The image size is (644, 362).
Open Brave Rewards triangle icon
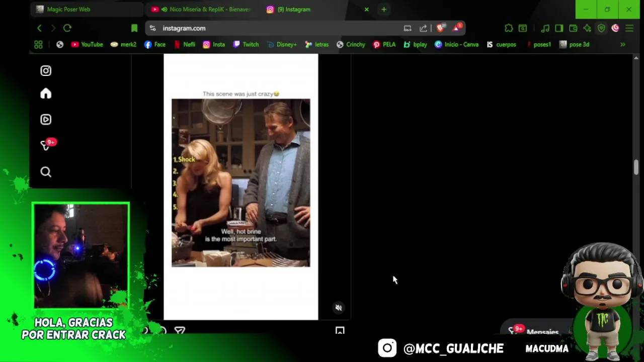point(457,28)
